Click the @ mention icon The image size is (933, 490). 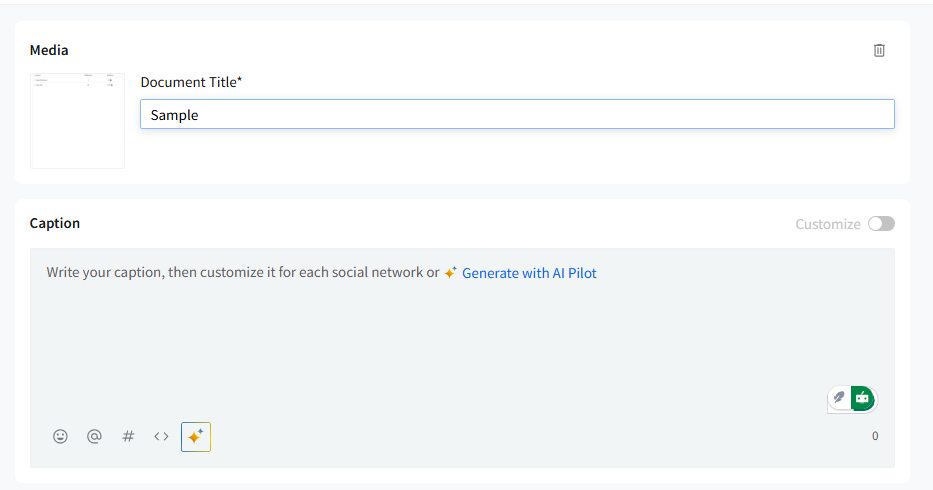pyautogui.click(x=94, y=436)
